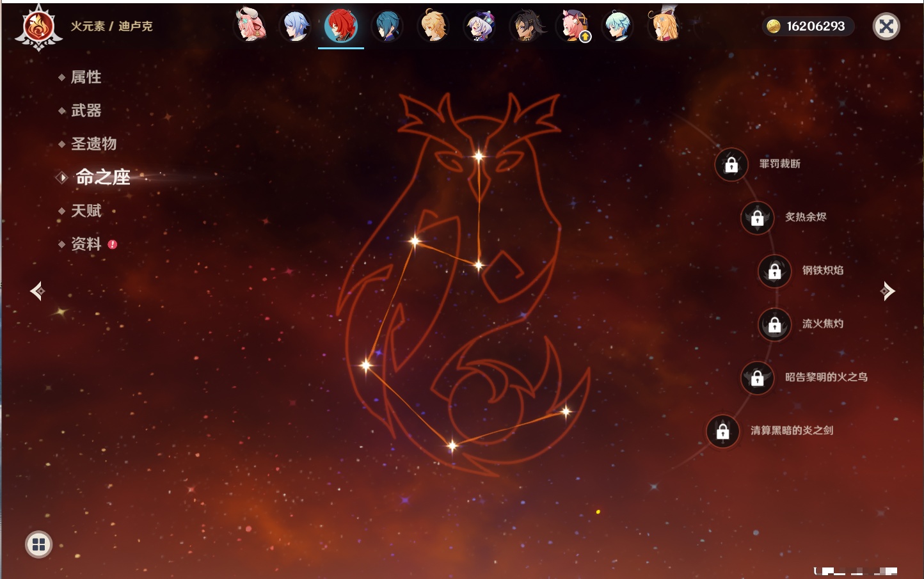This screenshot has width=924, height=579.
Task: Activate the 清算黑暗的炎之剑 lock node
Action: 723,431
